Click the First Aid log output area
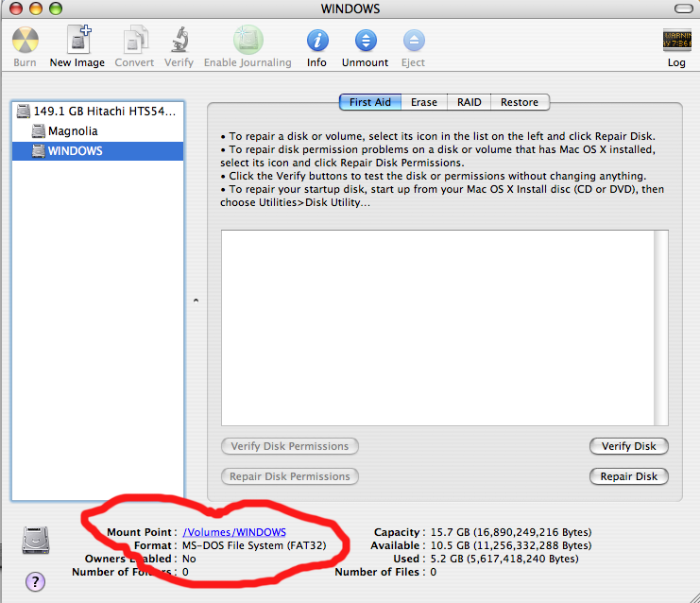 click(x=437, y=328)
